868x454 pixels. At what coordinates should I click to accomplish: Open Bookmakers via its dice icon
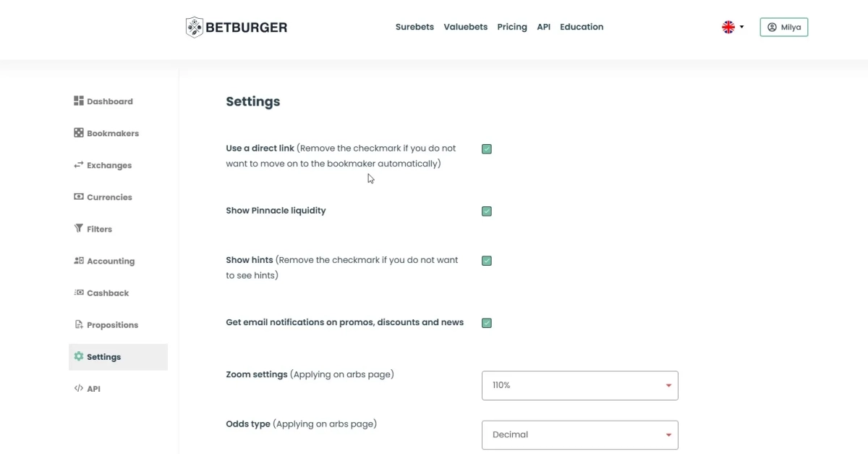pyautogui.click(x=79, y=133)
